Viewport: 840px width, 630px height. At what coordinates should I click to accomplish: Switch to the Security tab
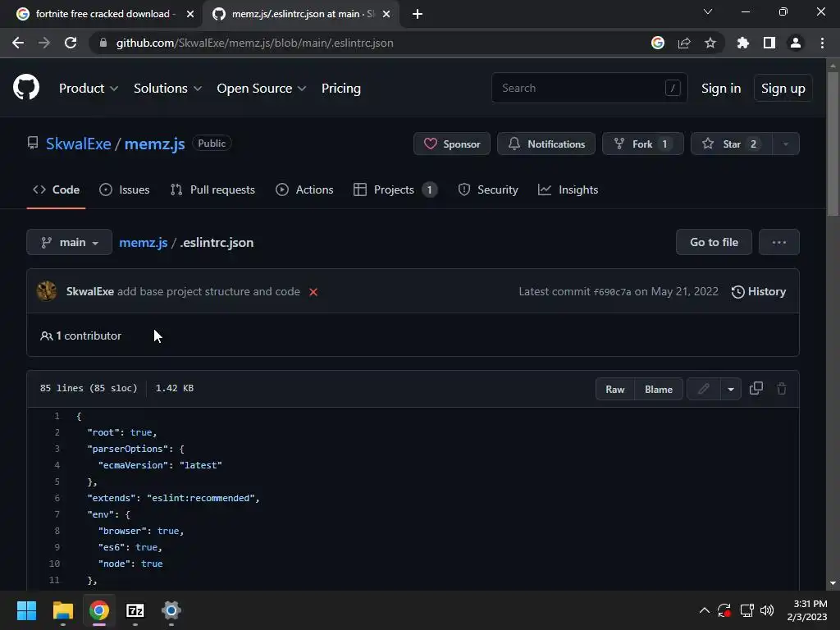(x=488, y=189)
